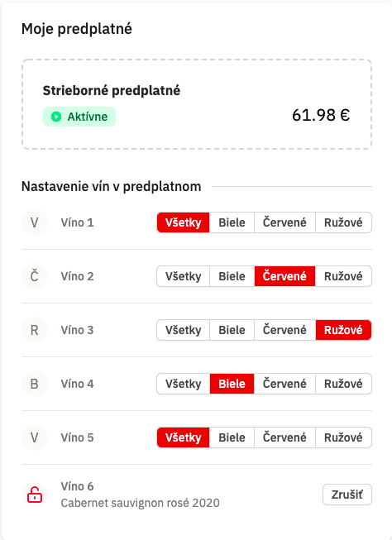This screenshot has height=540, width=392.
Task: Click the R avatar circle beside Víno 3
Action: pos(35,330)
